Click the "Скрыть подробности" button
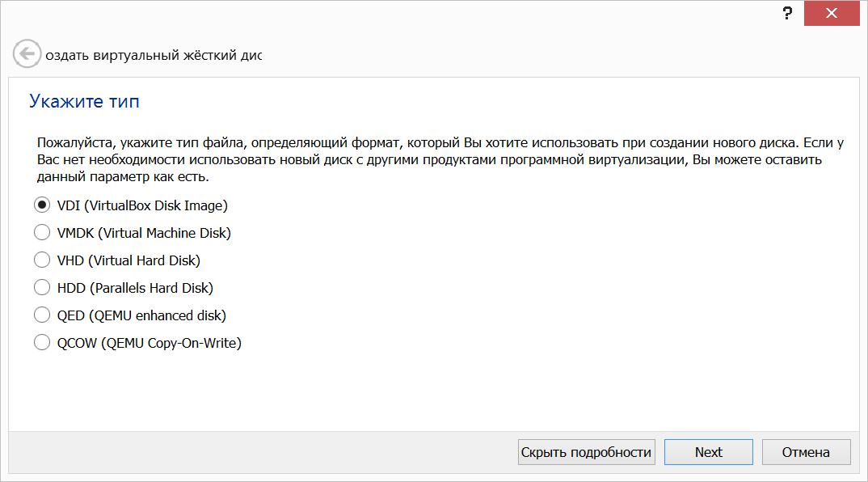 coord(586,452)
